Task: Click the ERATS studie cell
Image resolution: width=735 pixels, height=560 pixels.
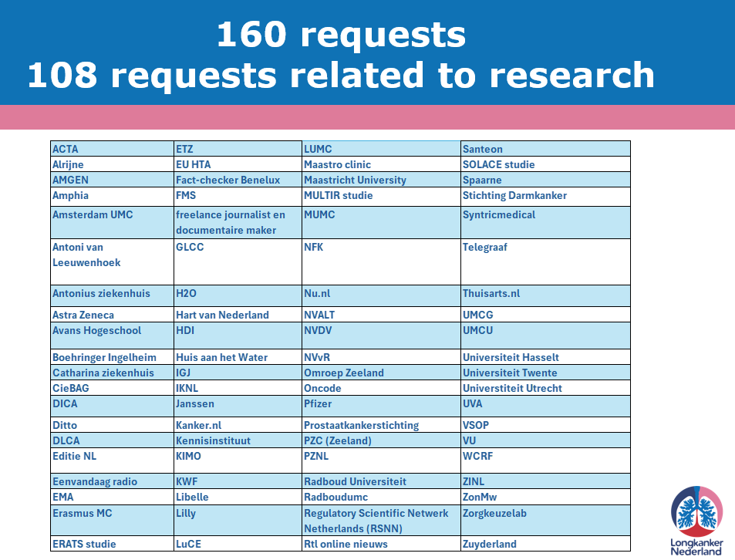Action: [112, 544]
